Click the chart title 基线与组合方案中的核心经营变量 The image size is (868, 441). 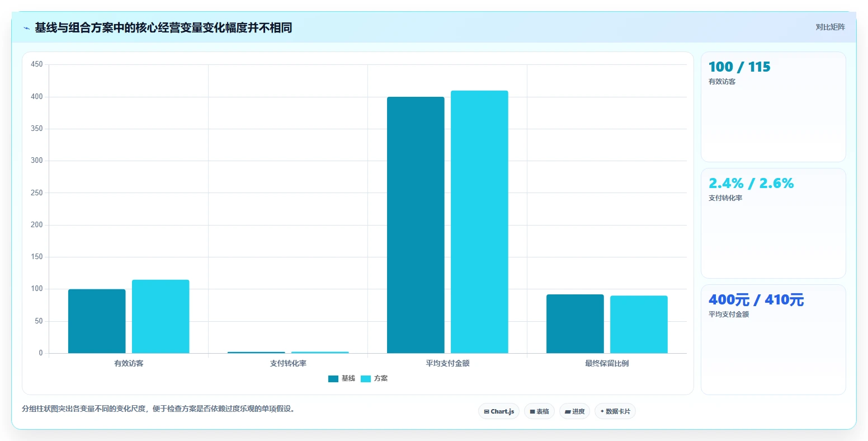click(x=163, y=27)
